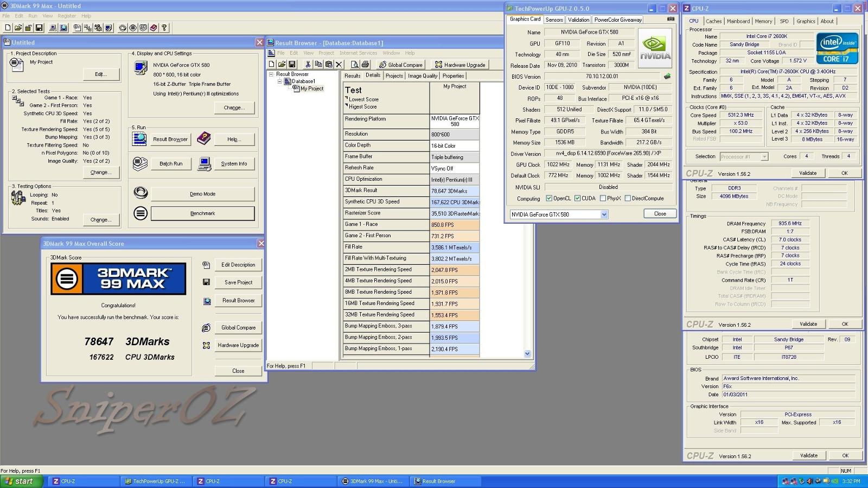Viewport: 868px width, 488px height.
Task: Click Windows XP Start button
Action: tap(22, 481)
